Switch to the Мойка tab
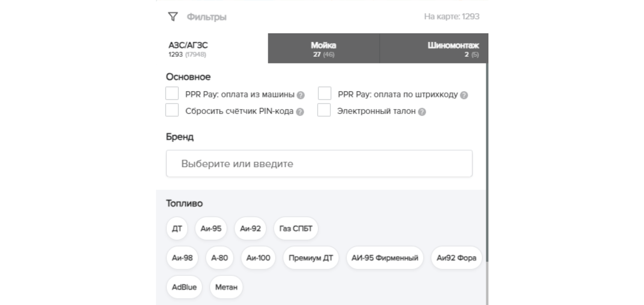The height and width of the screenshot is (305, 644). 323,48
